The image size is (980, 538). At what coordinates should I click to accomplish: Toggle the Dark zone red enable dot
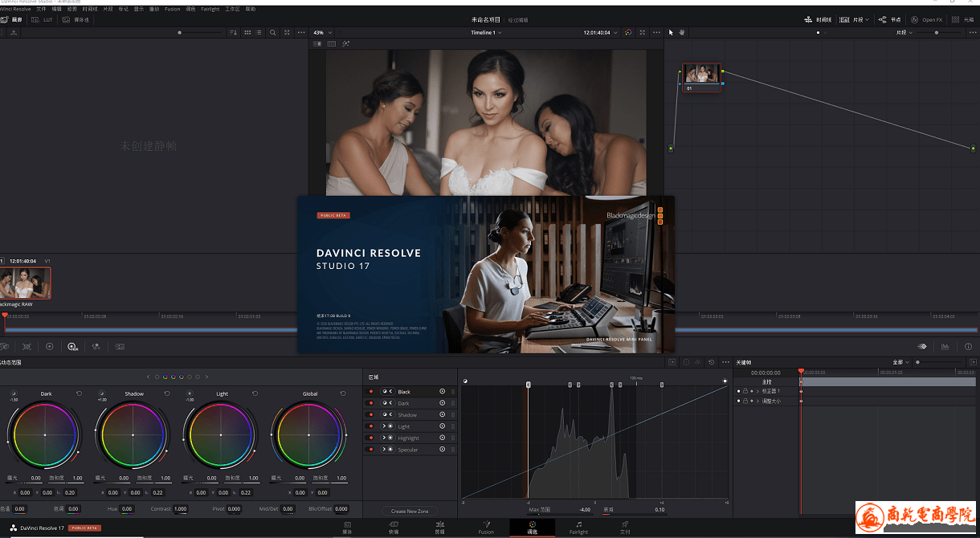[371, 403]
